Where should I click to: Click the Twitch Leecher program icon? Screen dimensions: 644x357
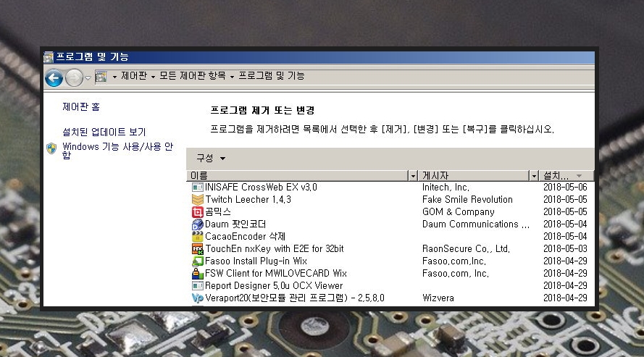198,200
